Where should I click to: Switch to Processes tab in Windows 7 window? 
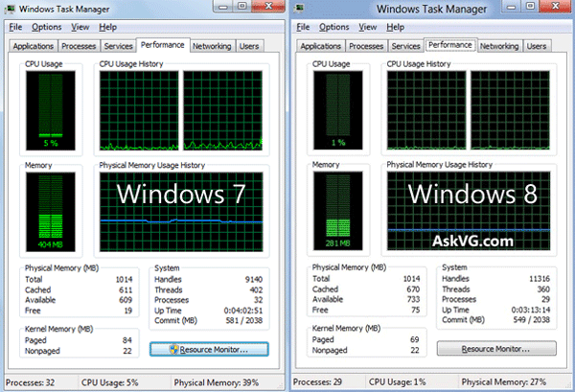pos(79,46)
